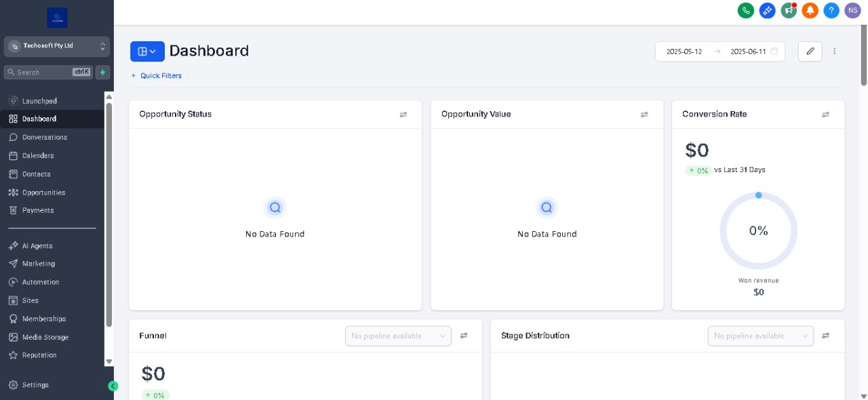Viewport: 868px width, 400px height.
Task: Open Conversion Rate widget filter settings icon
Action: pyautogui.click(x=825, y=115)
